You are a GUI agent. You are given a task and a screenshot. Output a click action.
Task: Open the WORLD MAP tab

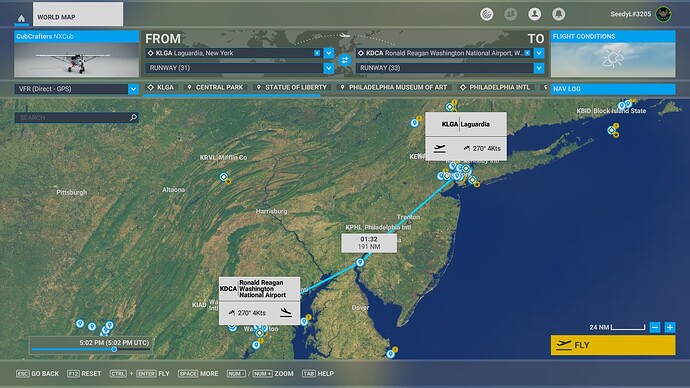point(78,14)
